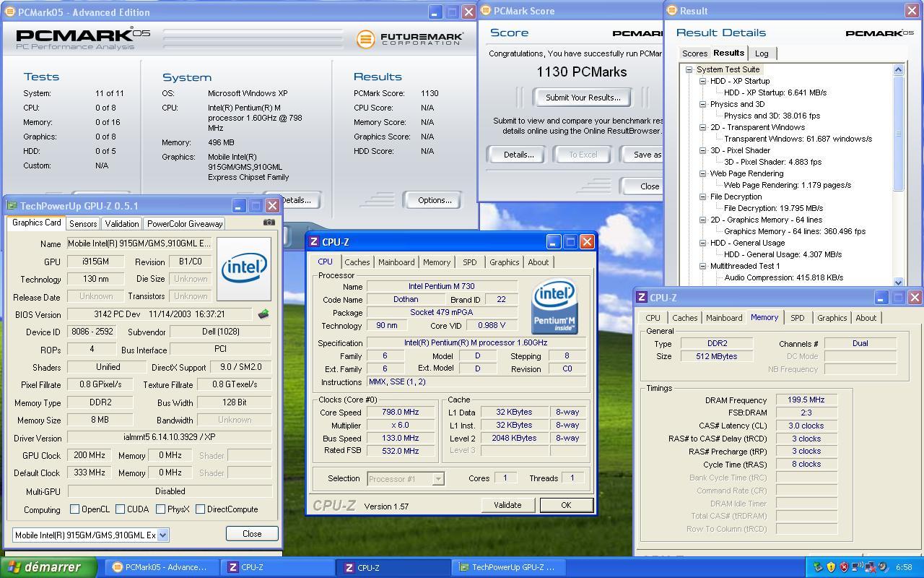The height and width of the screenshot is (578, 924).
Task: Click the Options button in PCMark05
Action: tap(434, 200)
